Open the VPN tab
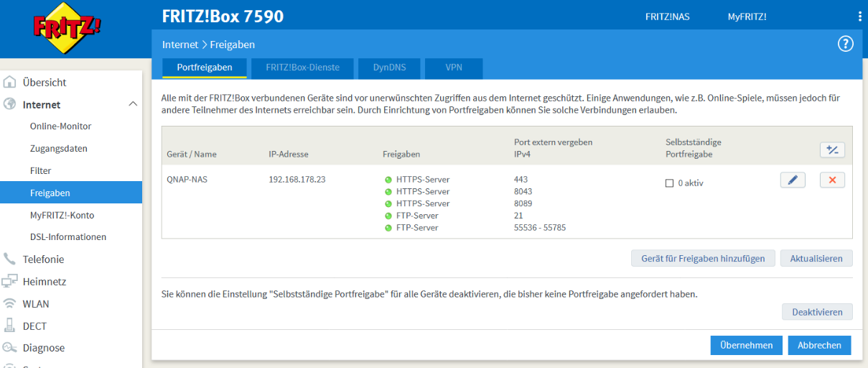868x368 pixels. 453,68
